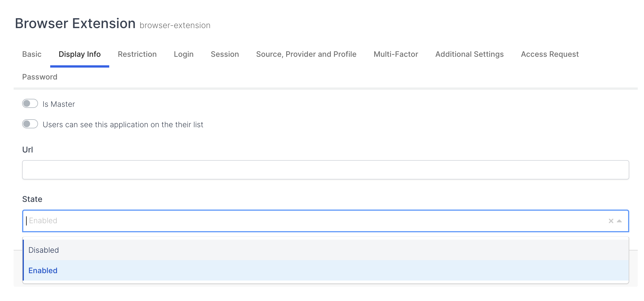644x301 pixels.
Task: Navigate to the Password tab
Action: [x=40, y=77]
